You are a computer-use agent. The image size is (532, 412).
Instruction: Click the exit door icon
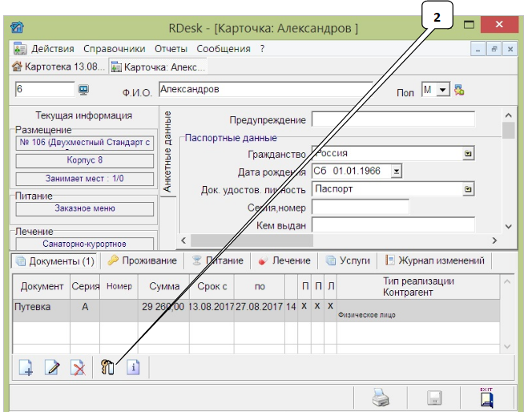pyautogui.click(x=487, y=398)
